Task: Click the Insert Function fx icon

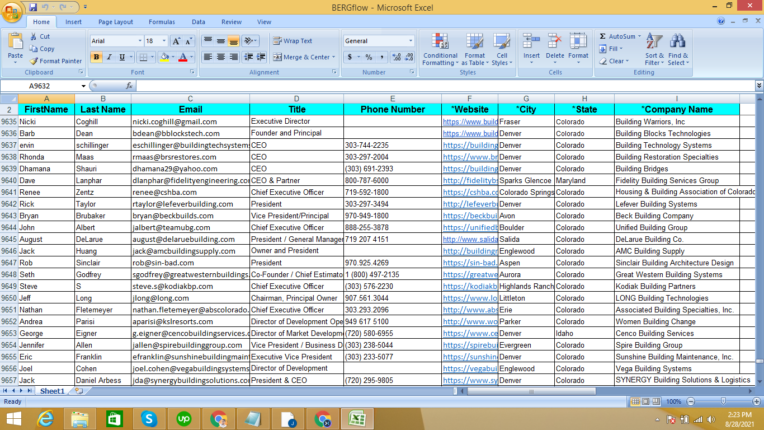Action: point(129,86)
